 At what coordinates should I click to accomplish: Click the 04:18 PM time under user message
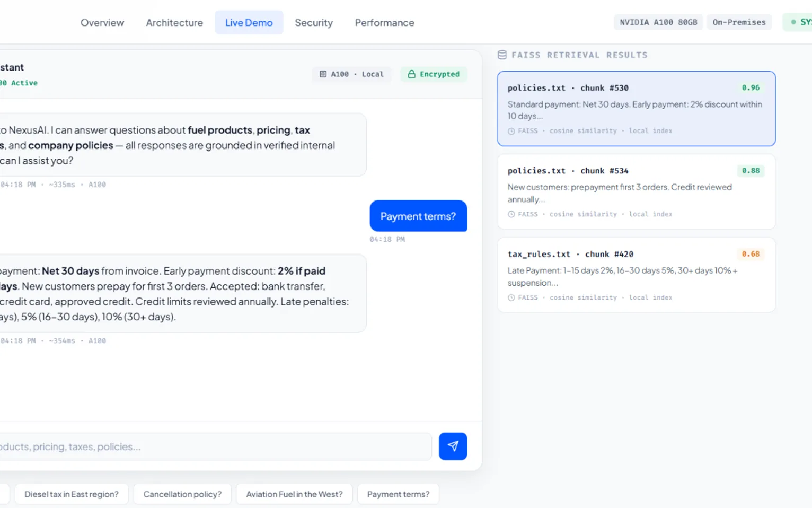[387, 239]
